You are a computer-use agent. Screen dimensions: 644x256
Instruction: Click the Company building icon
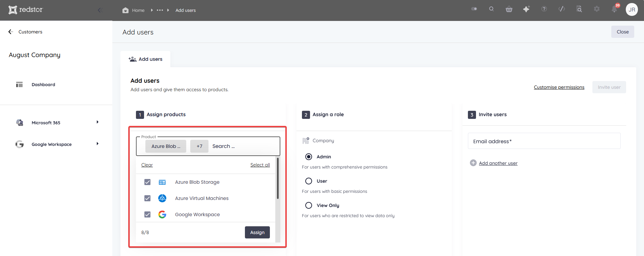[x=306, y=140]
